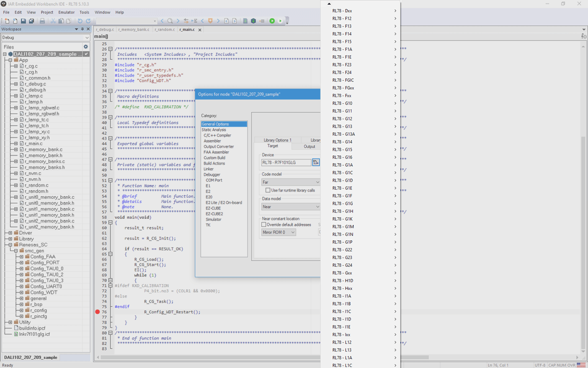This screenshot has width=588, height=368.
Task: Select Debugger category in options
Action: [212, 175]
